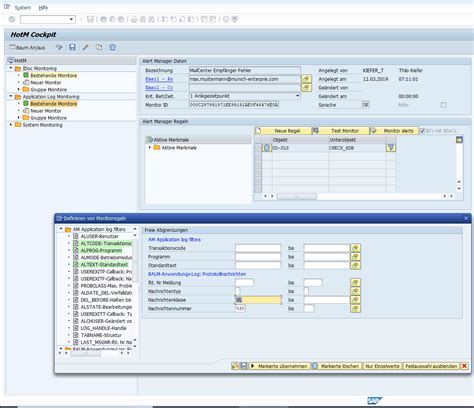
Task: Open the System menu
Action: 23,8
